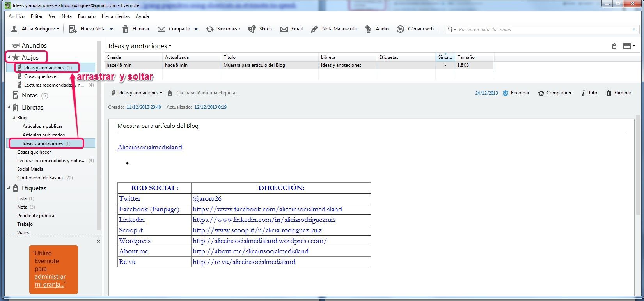Click the Email toolbar icon
644x301 pixels.
(284, 29)
